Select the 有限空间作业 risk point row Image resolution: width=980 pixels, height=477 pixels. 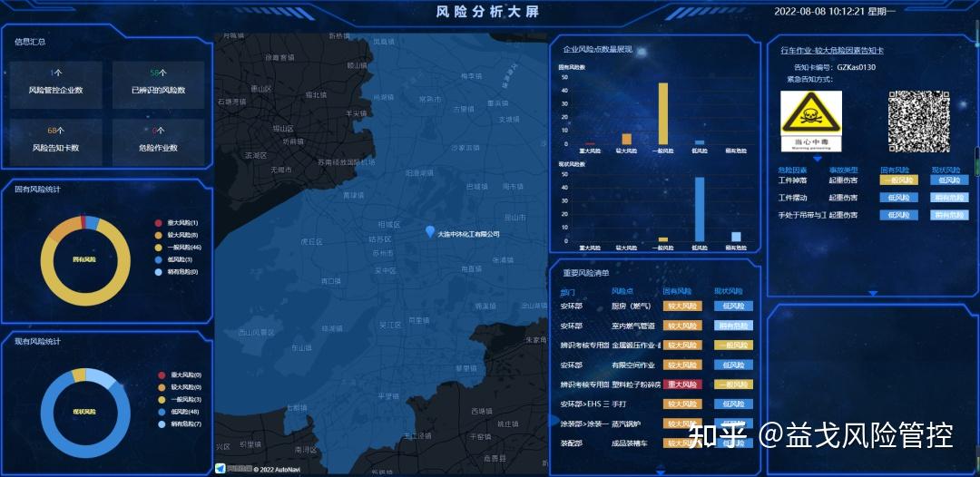(x=656, y=365)
